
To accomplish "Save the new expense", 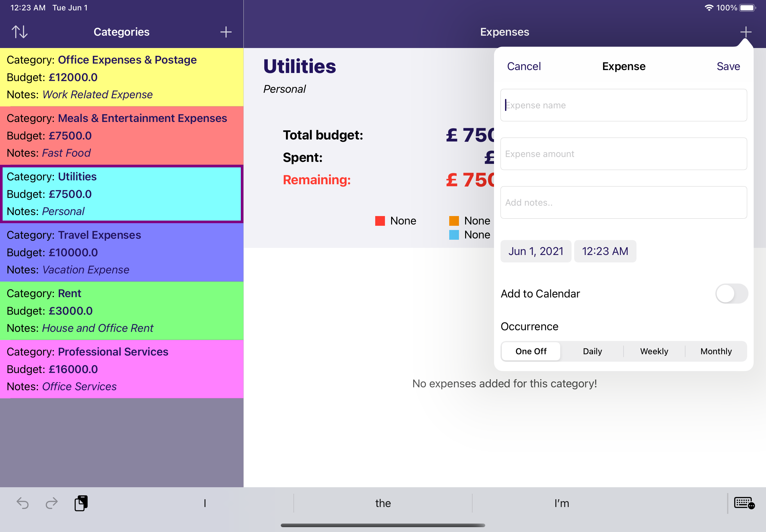I will click(728, 66).
